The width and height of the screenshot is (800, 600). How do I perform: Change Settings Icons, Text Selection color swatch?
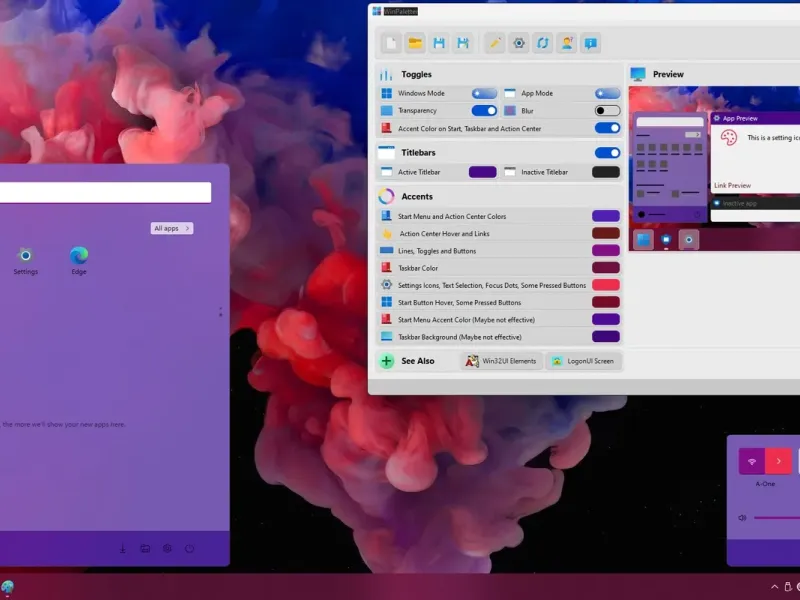606,285
